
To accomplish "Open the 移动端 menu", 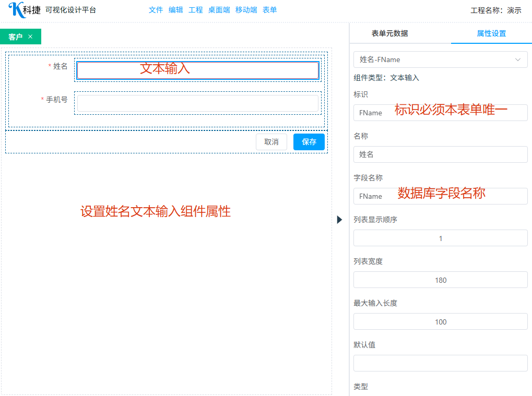I will (x=246, y=10).
